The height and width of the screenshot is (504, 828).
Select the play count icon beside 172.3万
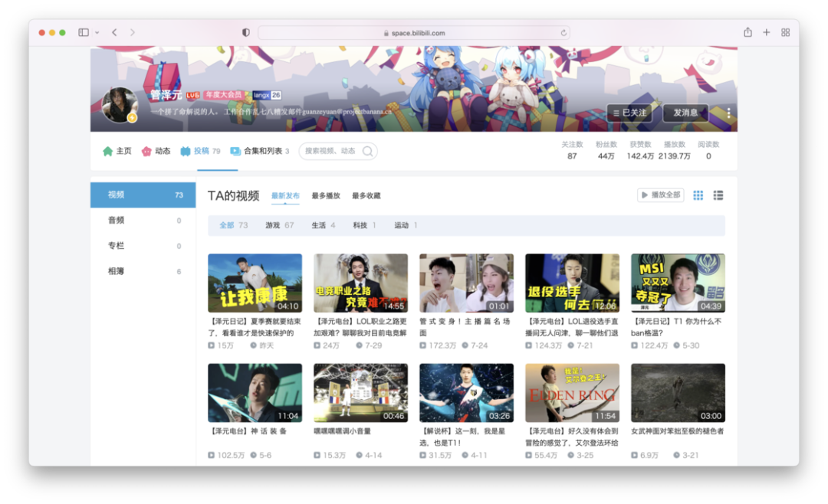point(423,345)
